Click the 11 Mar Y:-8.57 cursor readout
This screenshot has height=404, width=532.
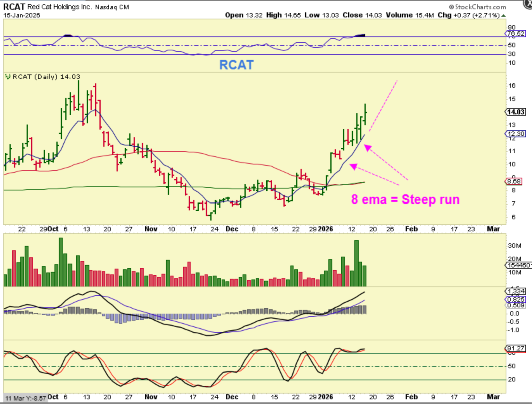[x=26, y=398]
